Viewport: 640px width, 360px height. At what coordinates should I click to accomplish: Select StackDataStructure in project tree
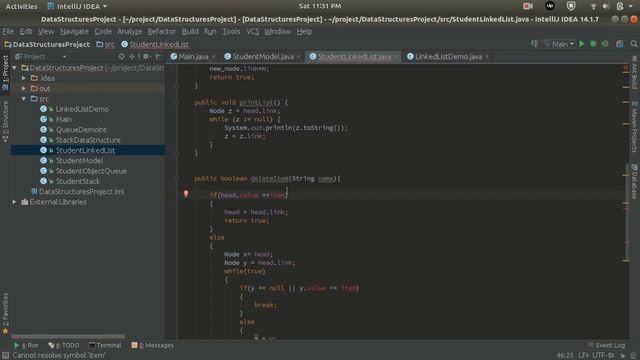[88, 140]
